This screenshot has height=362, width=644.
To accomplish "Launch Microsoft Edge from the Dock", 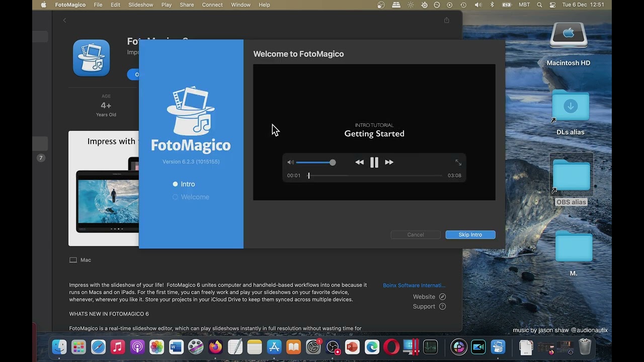I will [372, 347].
